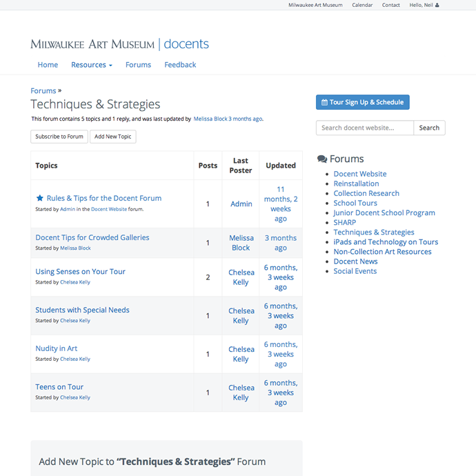Click the Last Poster column header
This screenshot has height=476, width=476.
point(241,166)
